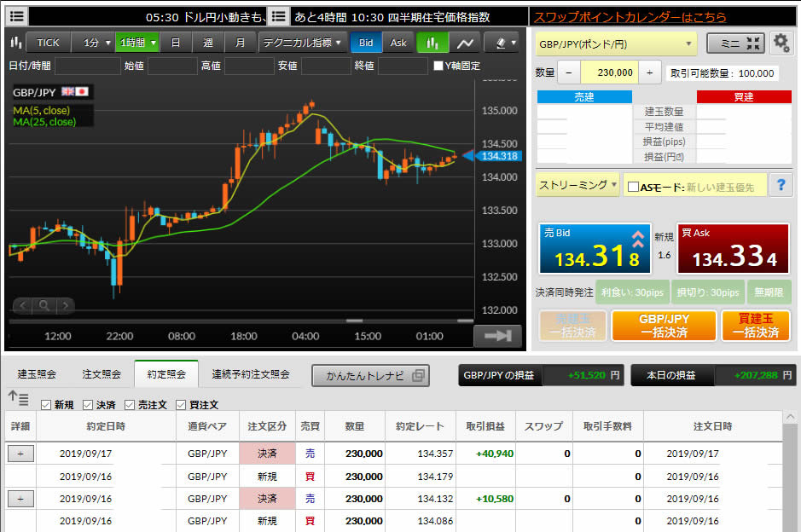Open 1時間 timeframe dropdown

point(137,43)
